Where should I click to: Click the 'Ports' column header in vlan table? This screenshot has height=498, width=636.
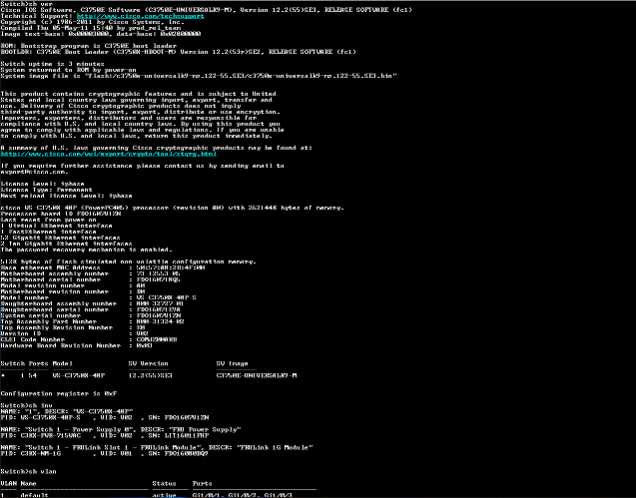click(x=202, y=484)
